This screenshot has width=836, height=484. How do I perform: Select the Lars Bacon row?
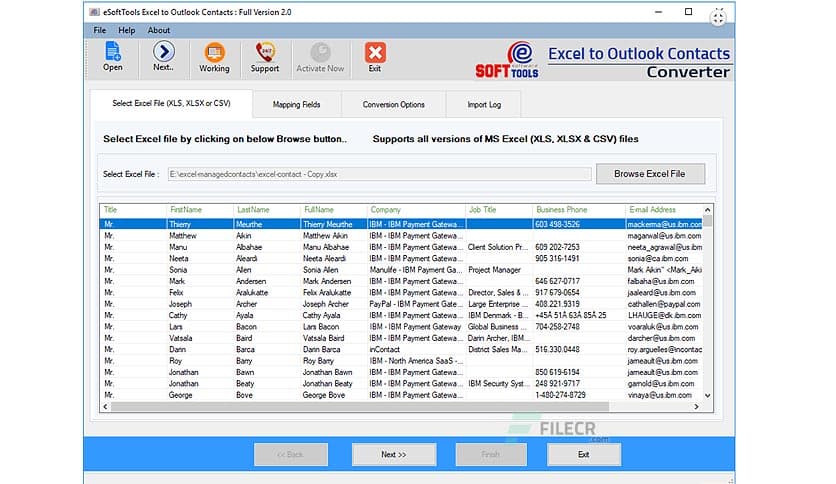(401, 327)
